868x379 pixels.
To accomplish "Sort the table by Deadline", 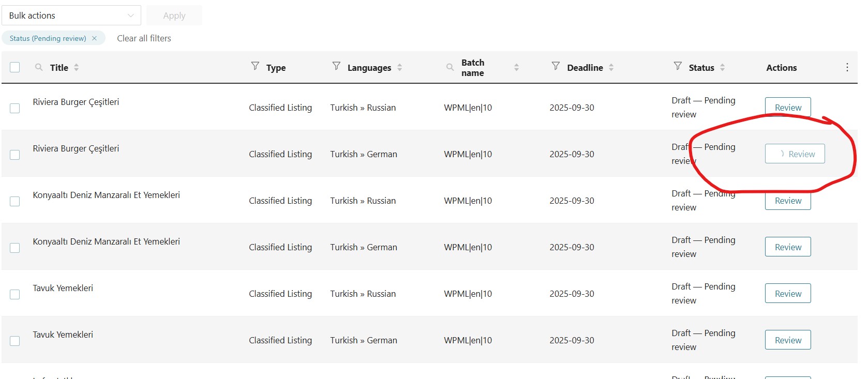I will click(611, 67).
